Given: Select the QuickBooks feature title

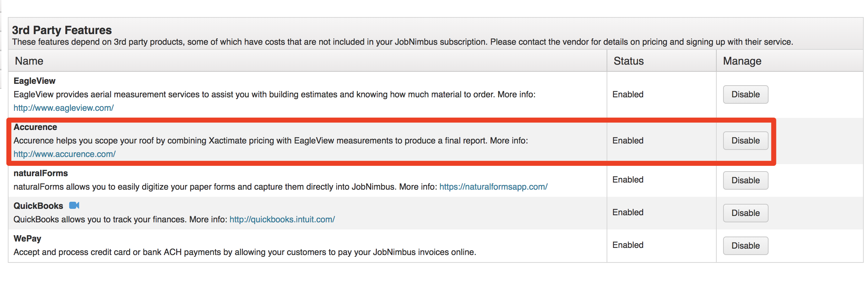Looking at the screenshot, I should [x=38, y=206].
